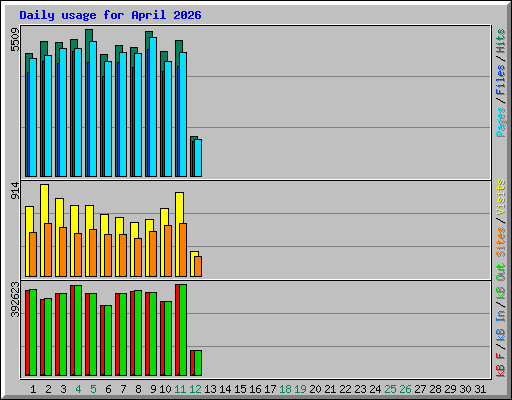Image resolution: width=512 pixels, height=400 pixels.
Task: Click the 'Files' legend label
Action: click(x=501, y=80)
